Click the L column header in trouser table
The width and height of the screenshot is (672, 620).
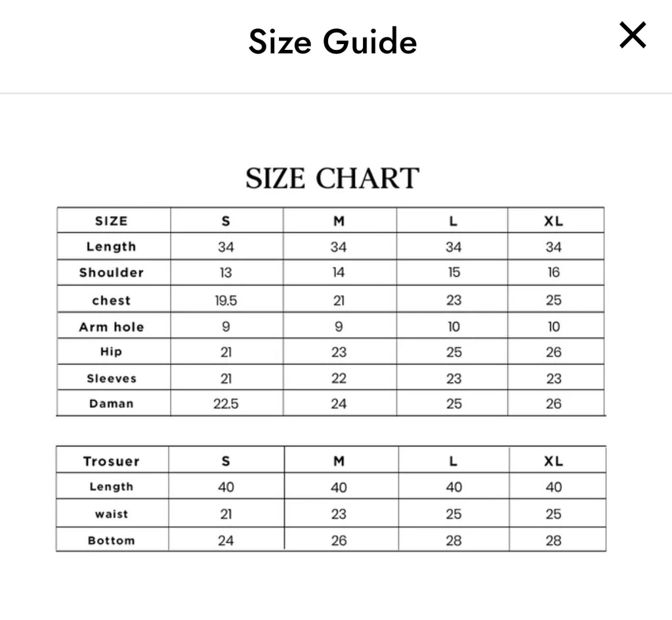pos(453,461)
